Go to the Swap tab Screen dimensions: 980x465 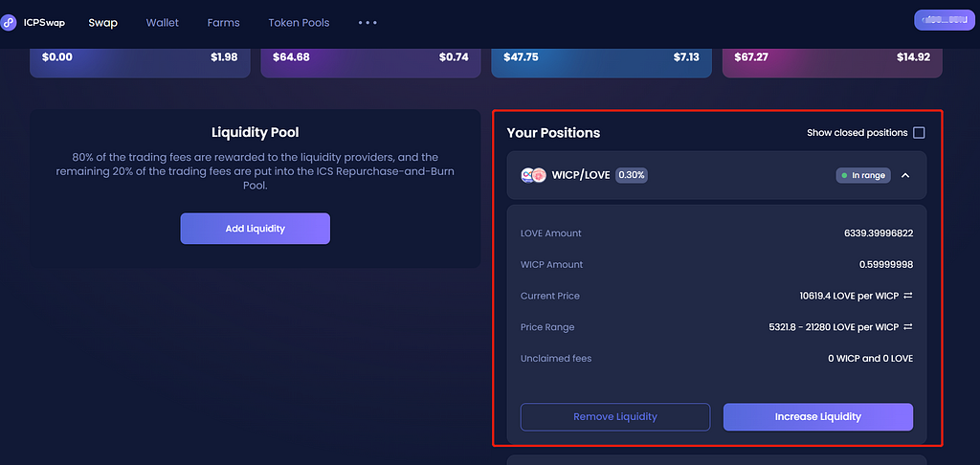click(x=103, y=23)
